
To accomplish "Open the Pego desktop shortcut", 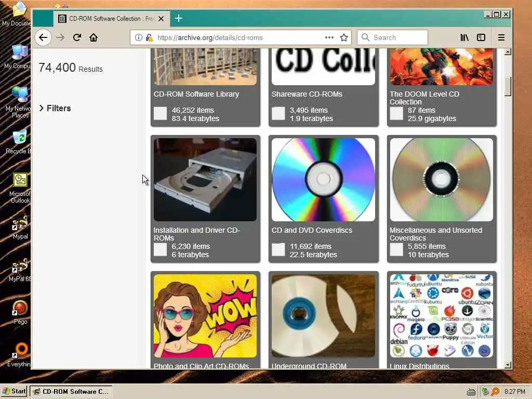I will [x=20, y=313].
